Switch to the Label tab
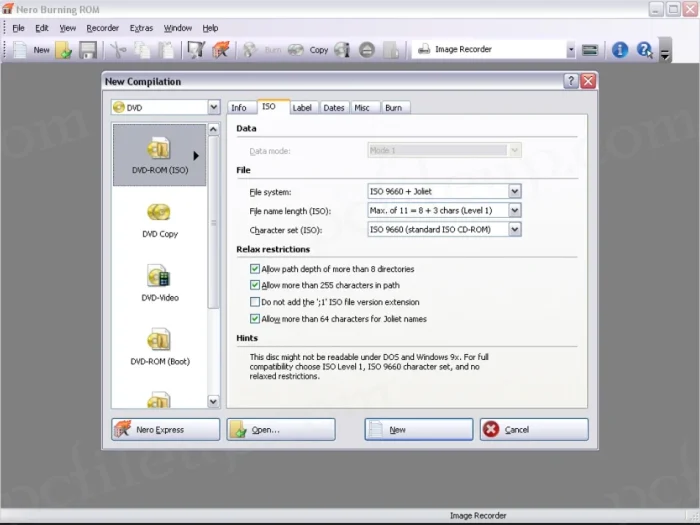This screenshot has height=525, width=700. [x=302, y=108]
